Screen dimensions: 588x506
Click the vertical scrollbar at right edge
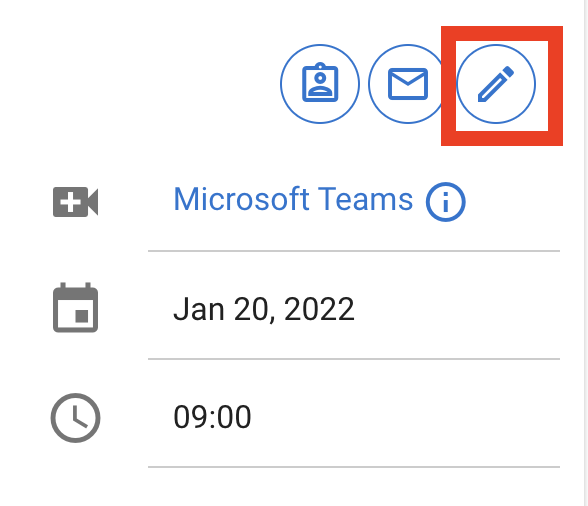[586, 253]
